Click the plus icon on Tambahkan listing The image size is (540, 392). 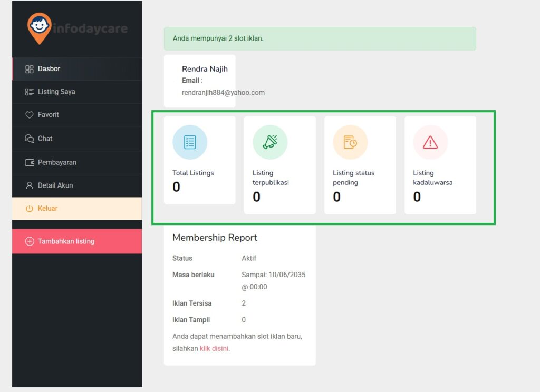[x=30, y=241]
